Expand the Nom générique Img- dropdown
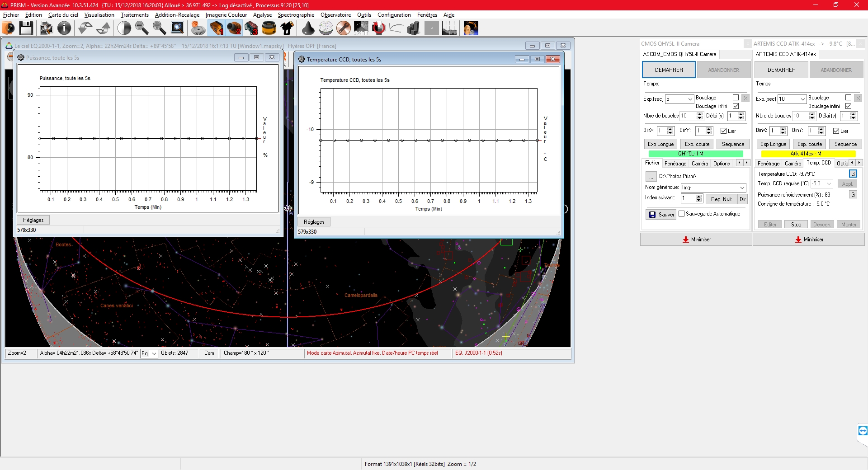 tap(742, 188)
